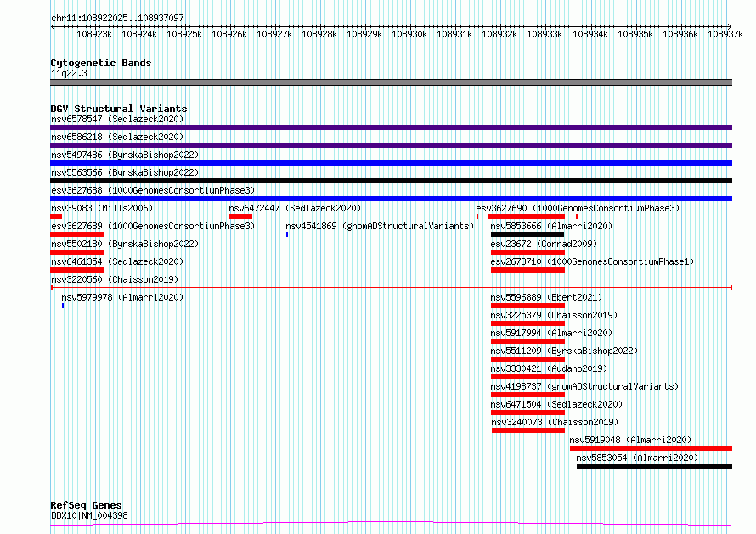The image size is (756, 534).
Task: Open esv3627689 (1000GenomesConsortiumPhase3) label
Action: coord(153,226)
